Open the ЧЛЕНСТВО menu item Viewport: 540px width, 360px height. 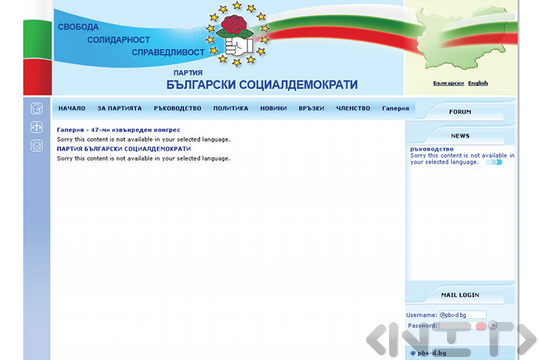pyautogui.click(x=353, y=108)
